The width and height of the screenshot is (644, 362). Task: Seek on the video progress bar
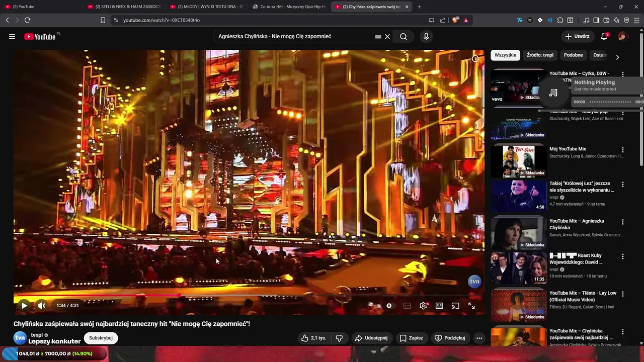[x=249, y=295]
